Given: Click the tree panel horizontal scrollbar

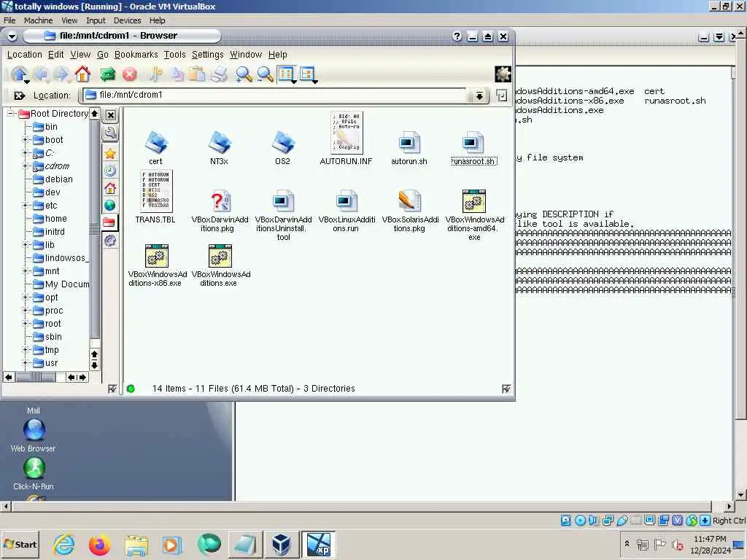Looking at the screenshot, I should 36,378.
